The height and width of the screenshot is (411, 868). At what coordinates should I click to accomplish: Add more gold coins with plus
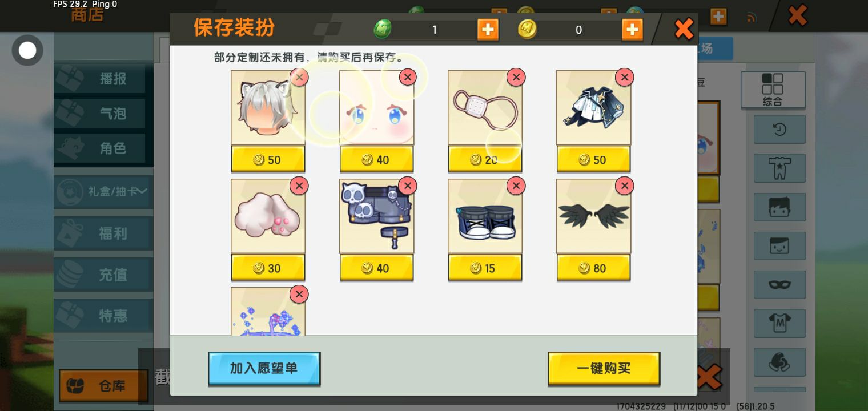click(x=632, y=29)
